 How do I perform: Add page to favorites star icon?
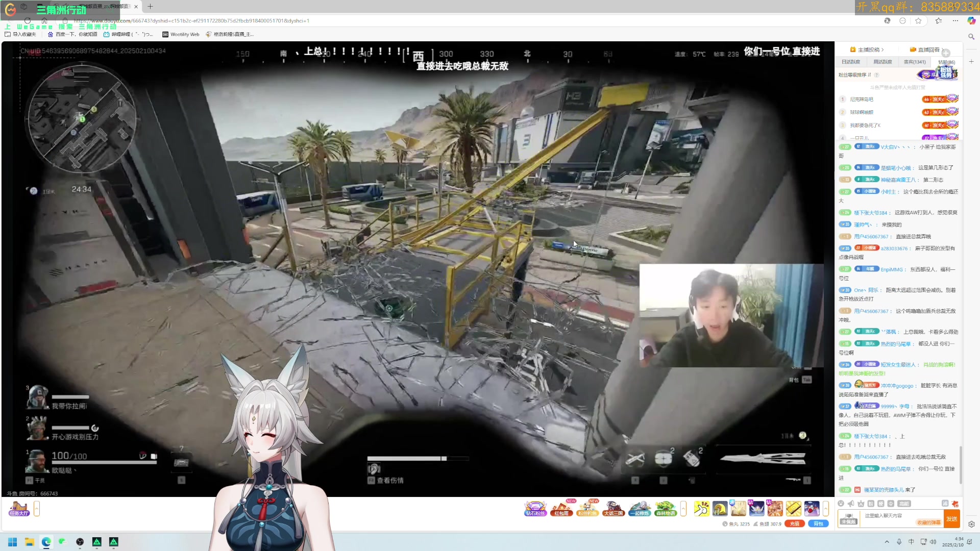pyautogui.click(x=918, y=21)
